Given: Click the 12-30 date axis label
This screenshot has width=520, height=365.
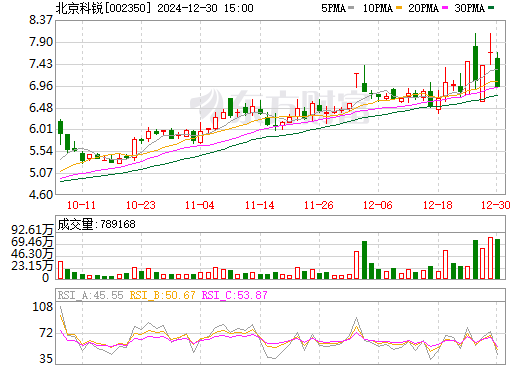Looking at the screenshot, I should tap(496, 205).
